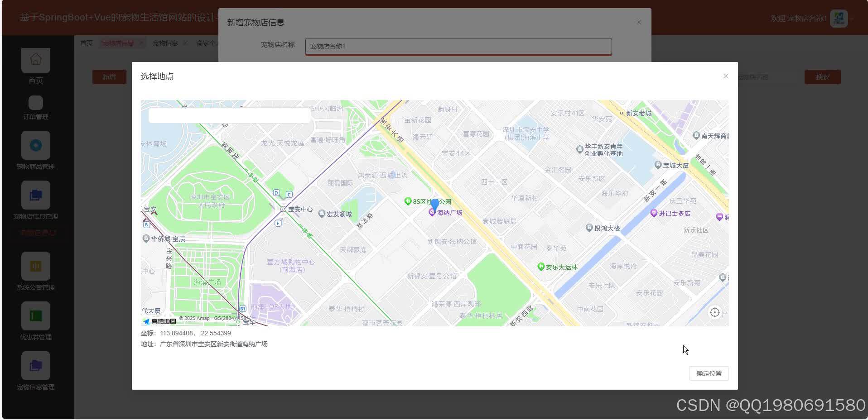This screenshot has height=420, width=868.
Task: Expand the user menu arrow beside avatar
Action: pos(852,19)
